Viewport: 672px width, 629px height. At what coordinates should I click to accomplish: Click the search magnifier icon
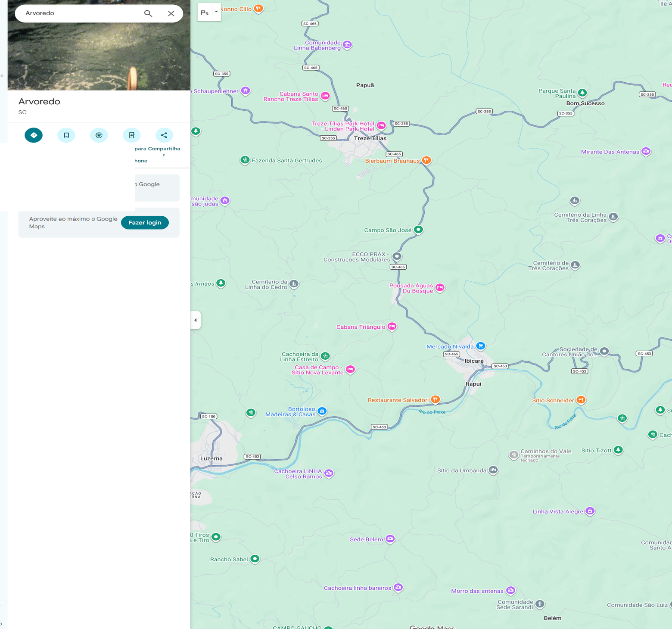(148, 13)
